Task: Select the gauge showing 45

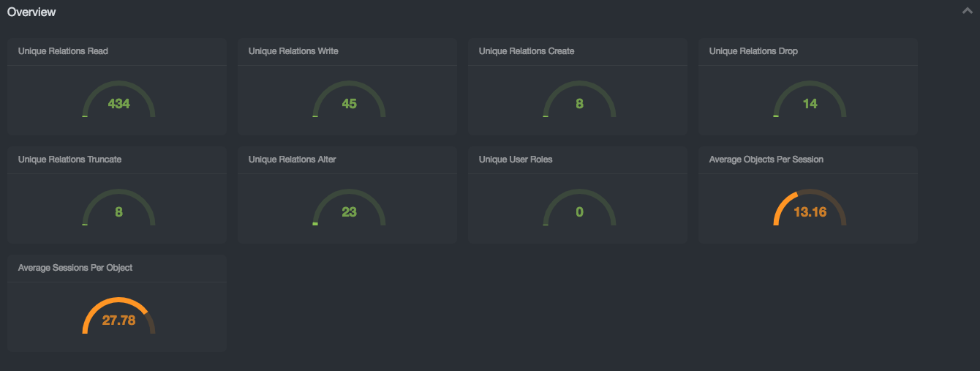Action: [349, 103]
